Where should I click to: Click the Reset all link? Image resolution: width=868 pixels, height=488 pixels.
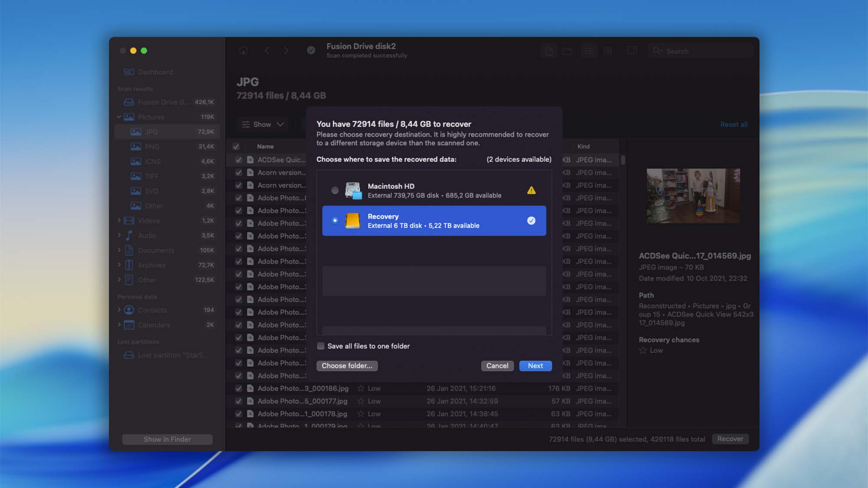coord(733,124)
